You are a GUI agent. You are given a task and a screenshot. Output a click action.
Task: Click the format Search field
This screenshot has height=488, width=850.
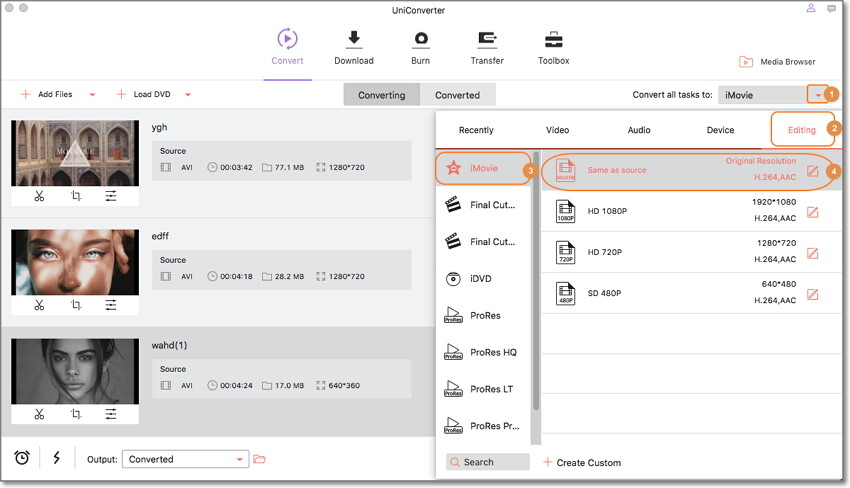(487, 462)
